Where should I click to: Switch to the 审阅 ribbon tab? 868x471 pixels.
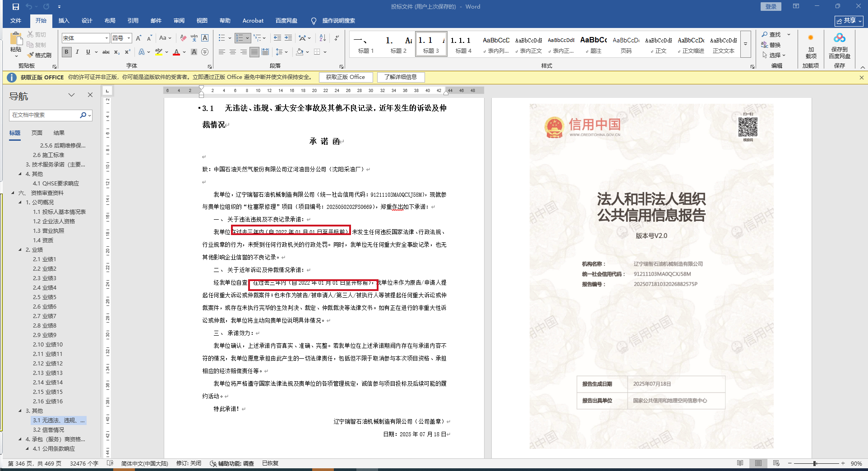pos(179,21)
